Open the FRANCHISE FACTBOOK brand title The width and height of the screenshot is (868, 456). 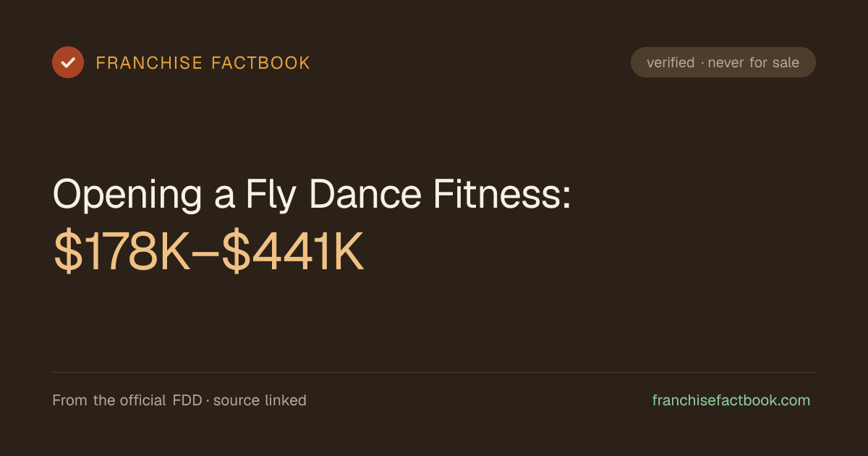click(x=203, y=63)
